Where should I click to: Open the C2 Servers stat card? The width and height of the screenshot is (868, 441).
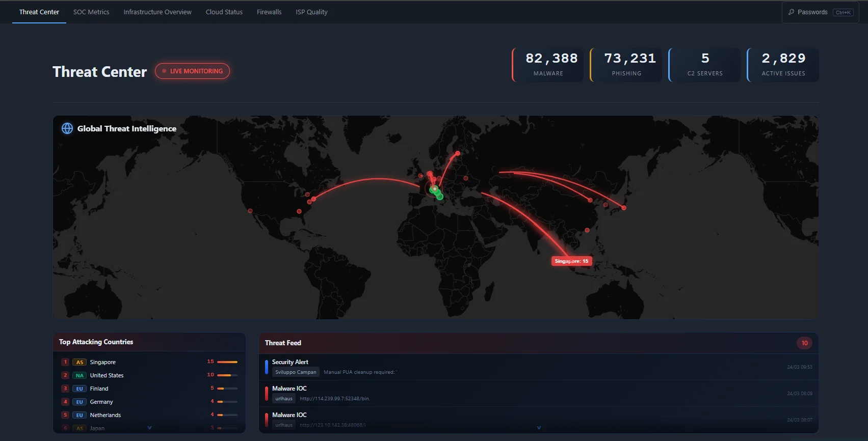click(705, 65)
